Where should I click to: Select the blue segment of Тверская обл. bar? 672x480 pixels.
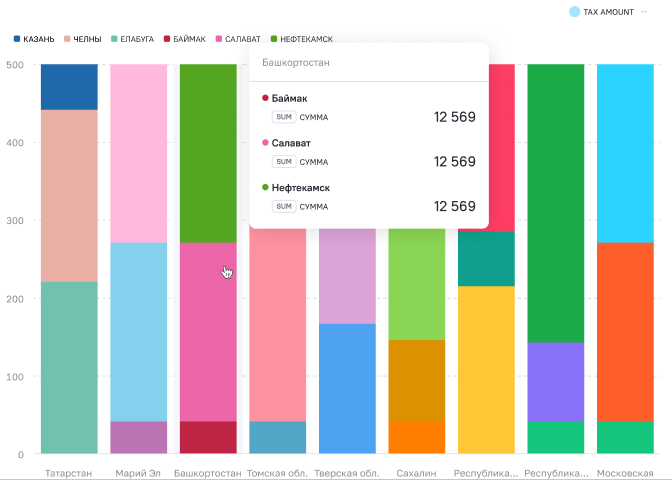(x=347, y=389)
